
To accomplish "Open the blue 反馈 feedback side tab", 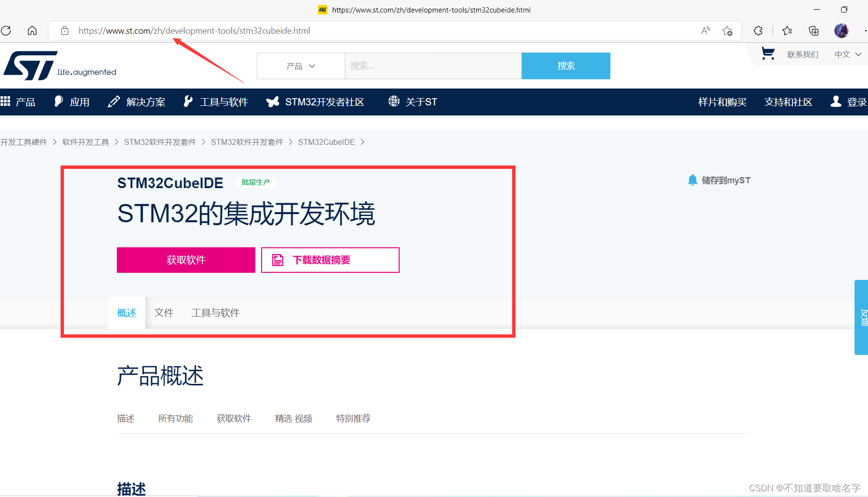I will [861, 318].
